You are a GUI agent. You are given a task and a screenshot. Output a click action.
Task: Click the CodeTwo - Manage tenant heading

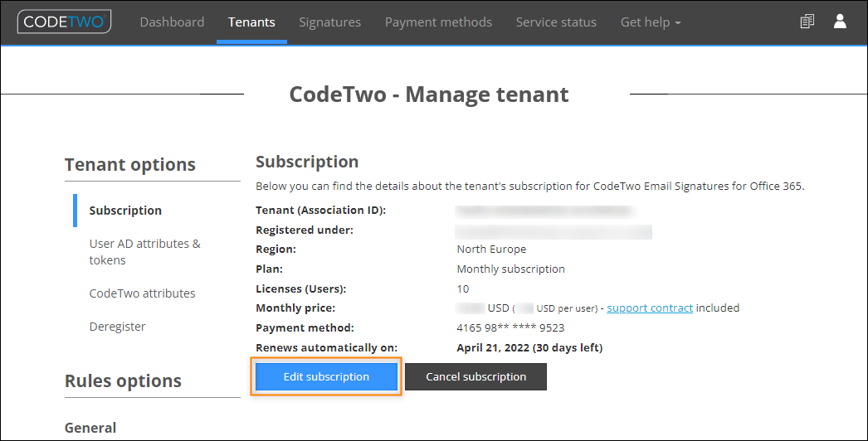pyautogui.click(x=429, y=94)
